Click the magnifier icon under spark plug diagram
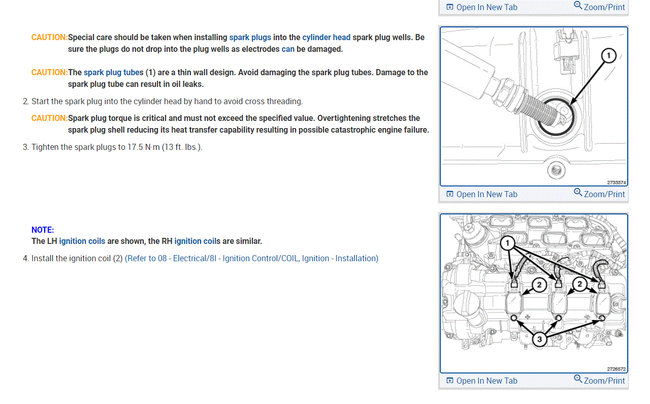 [x=578, y=192]
